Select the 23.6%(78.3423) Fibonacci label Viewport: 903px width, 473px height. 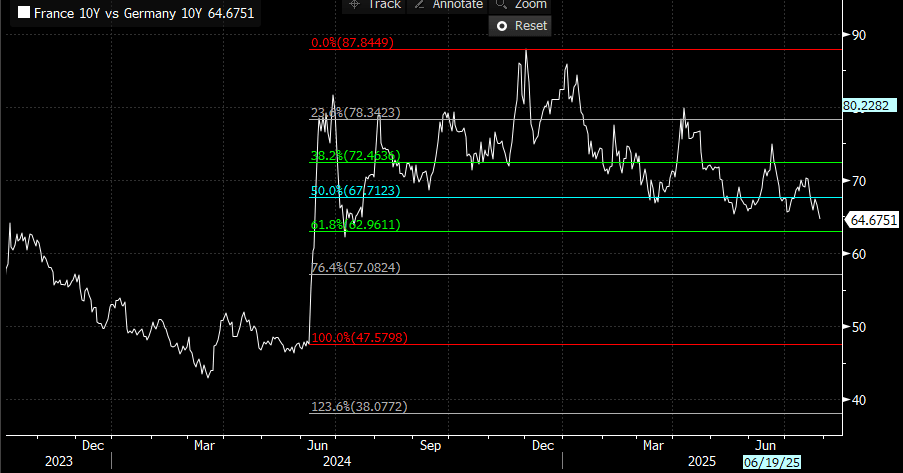(x=355, y=112)
